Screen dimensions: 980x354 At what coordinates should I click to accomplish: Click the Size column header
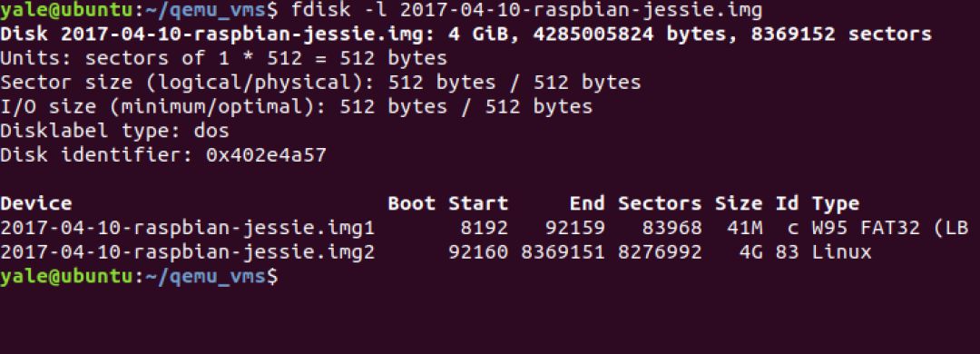click(739, 204)
